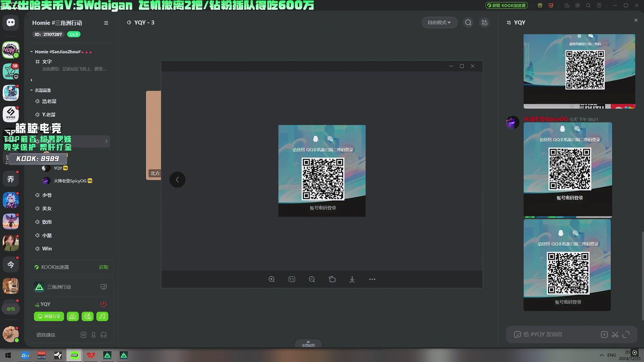
Task: Click the 屏幕分享 screen share button
Action: click(x=49, y=316)
